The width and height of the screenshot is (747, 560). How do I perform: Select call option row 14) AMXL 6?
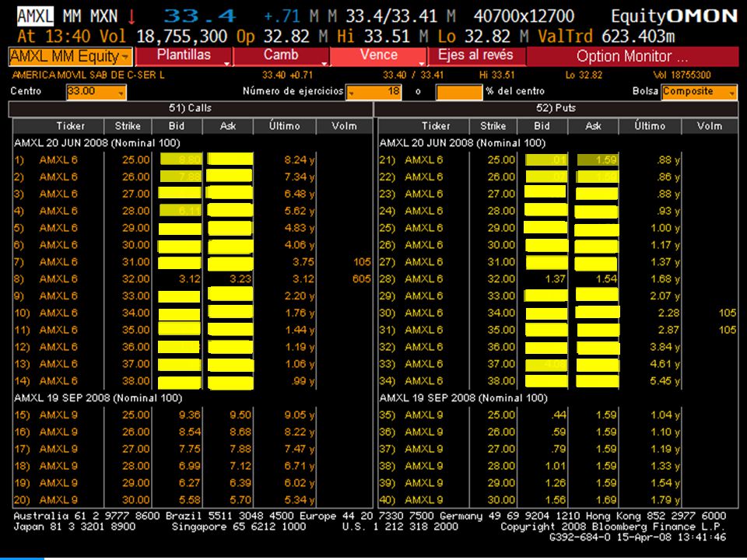pyautogui.click(x=192, y=381)
